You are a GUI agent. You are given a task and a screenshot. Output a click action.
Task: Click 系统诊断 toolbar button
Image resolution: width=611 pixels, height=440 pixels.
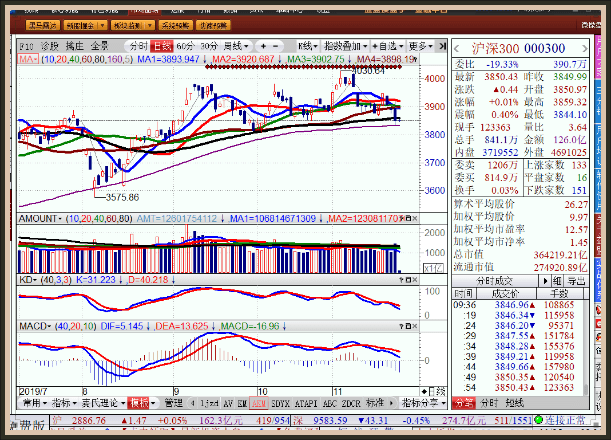175,25
